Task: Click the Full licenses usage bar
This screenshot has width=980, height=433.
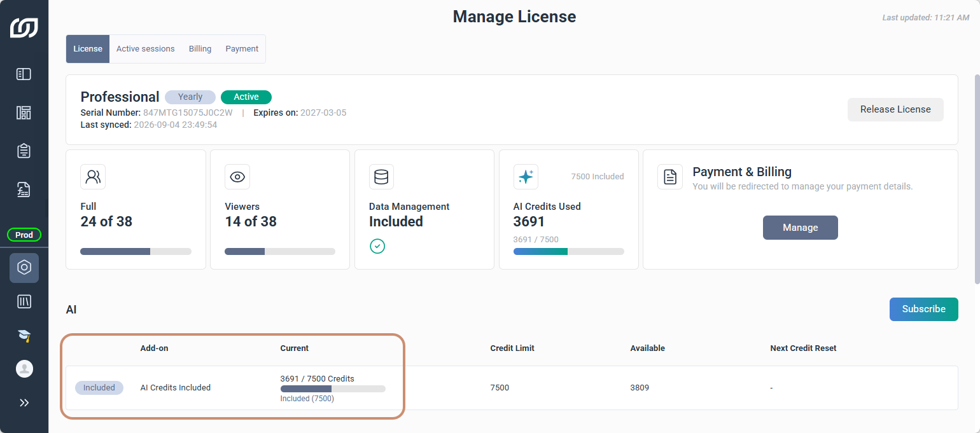Action: point(136,252)
